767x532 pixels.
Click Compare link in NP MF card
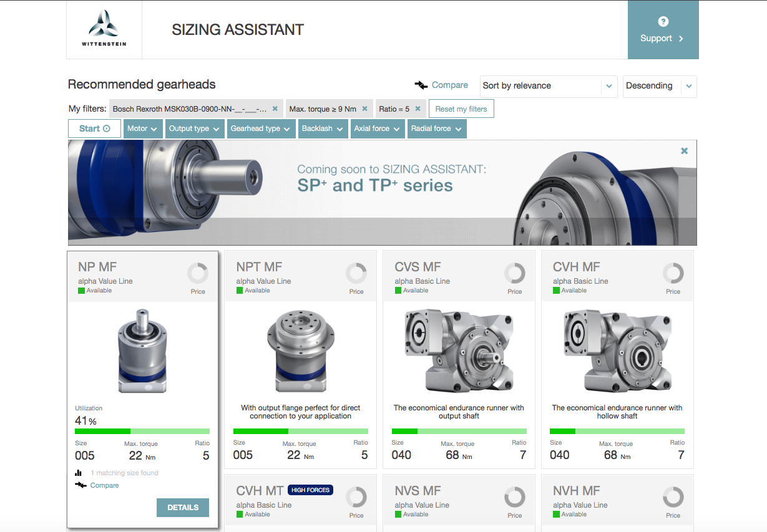tap(104, 485)
